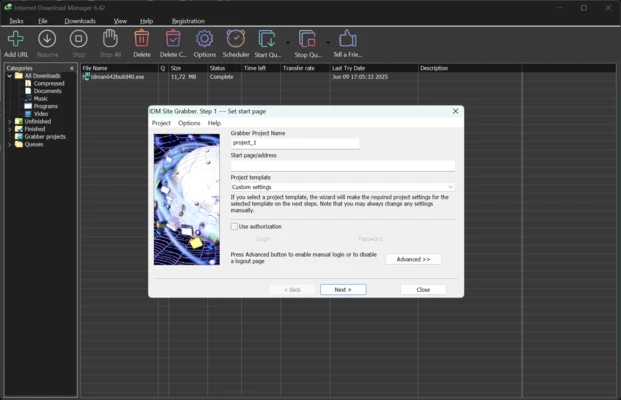
Task: Sort by the Status column header
Action: coord(224,68)
